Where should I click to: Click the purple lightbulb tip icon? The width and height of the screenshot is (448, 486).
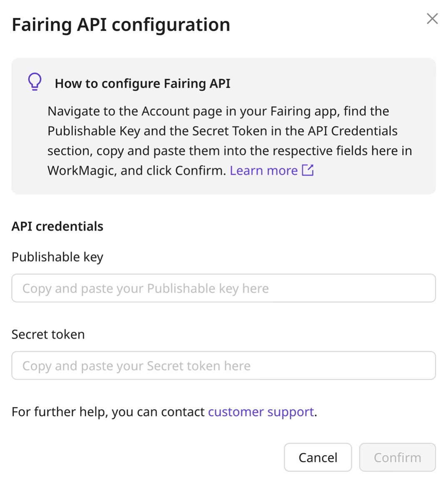[x=35, y=82]
